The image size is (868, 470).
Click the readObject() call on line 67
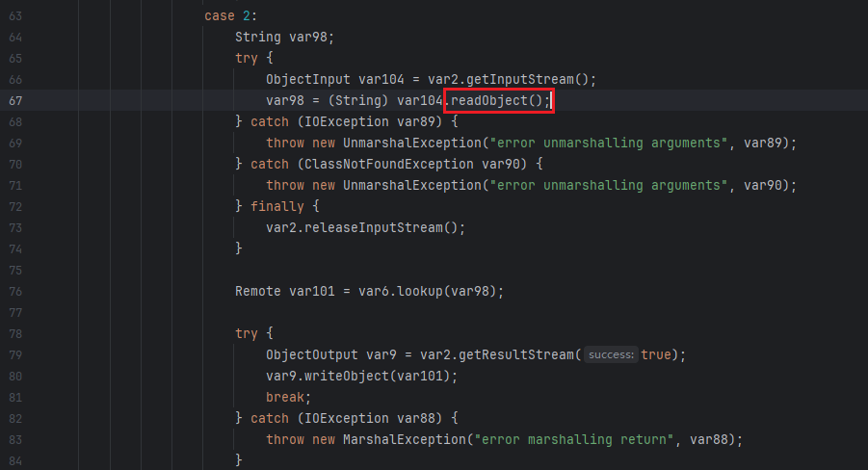tap(499, 100)
